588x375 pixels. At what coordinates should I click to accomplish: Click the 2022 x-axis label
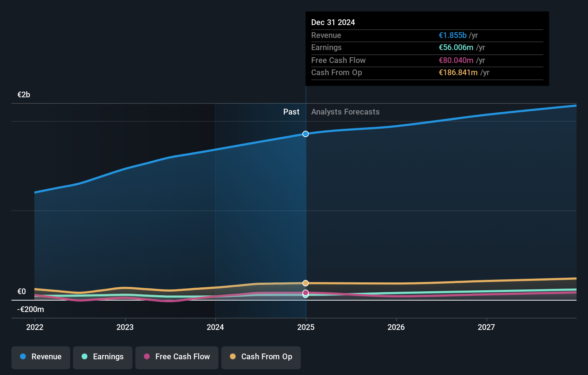(35, 327)
